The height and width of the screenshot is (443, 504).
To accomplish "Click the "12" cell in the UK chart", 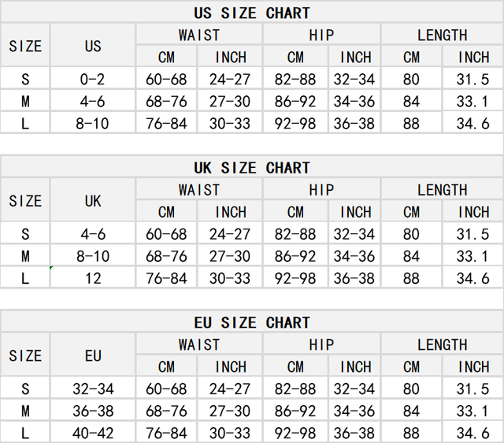I will [x=93, y=278].
